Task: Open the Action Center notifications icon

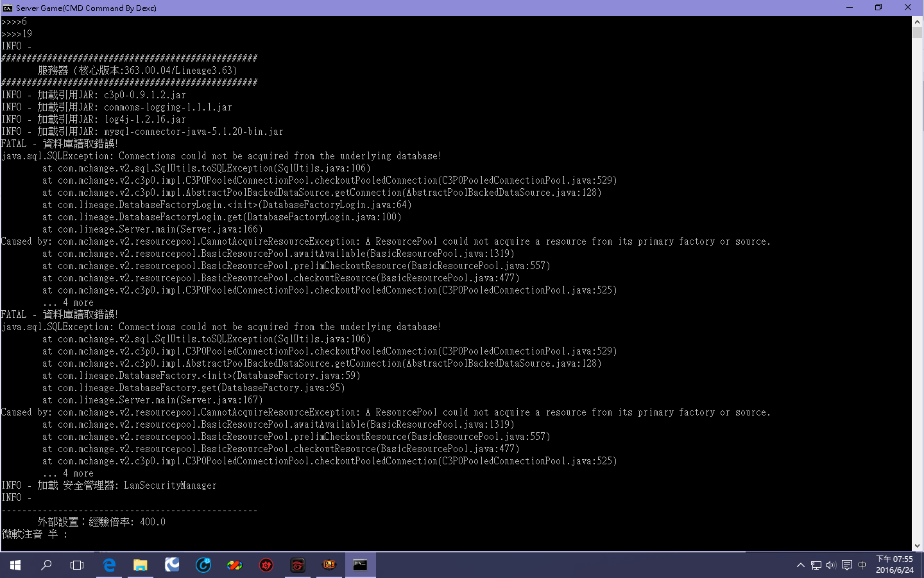Action: pyautogui.click(x=847, y=565)
